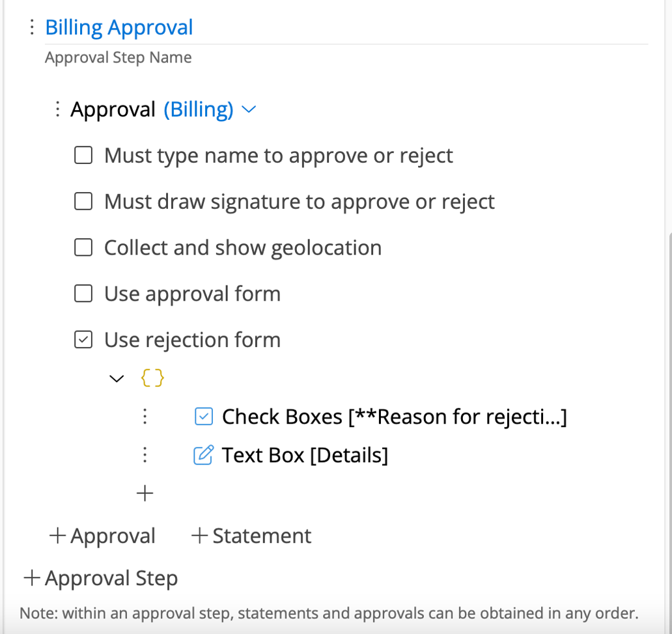Viewport: 672px width, 634px height.
Task: Open the Billing Approval step name link
Action: (x=119, y=27)
